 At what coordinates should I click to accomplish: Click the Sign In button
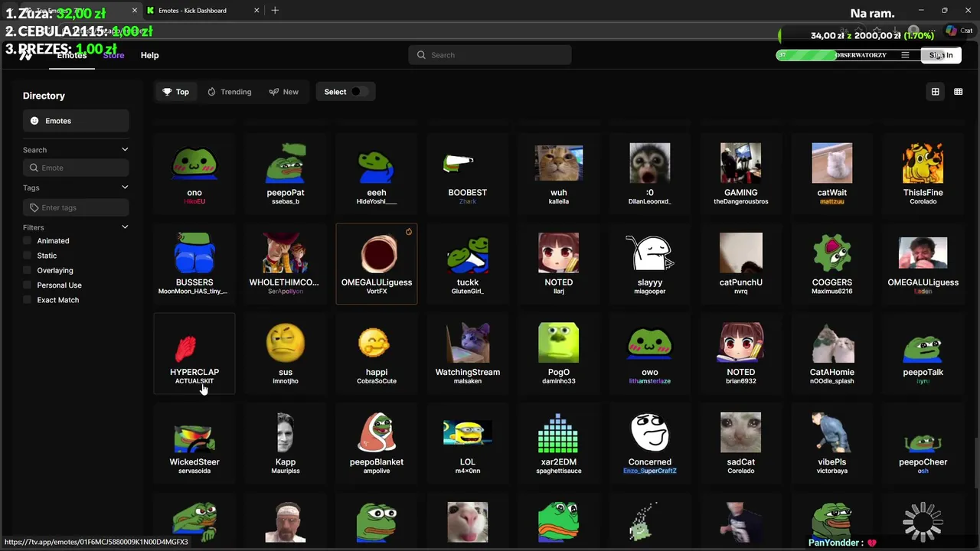tap(941, 55)
